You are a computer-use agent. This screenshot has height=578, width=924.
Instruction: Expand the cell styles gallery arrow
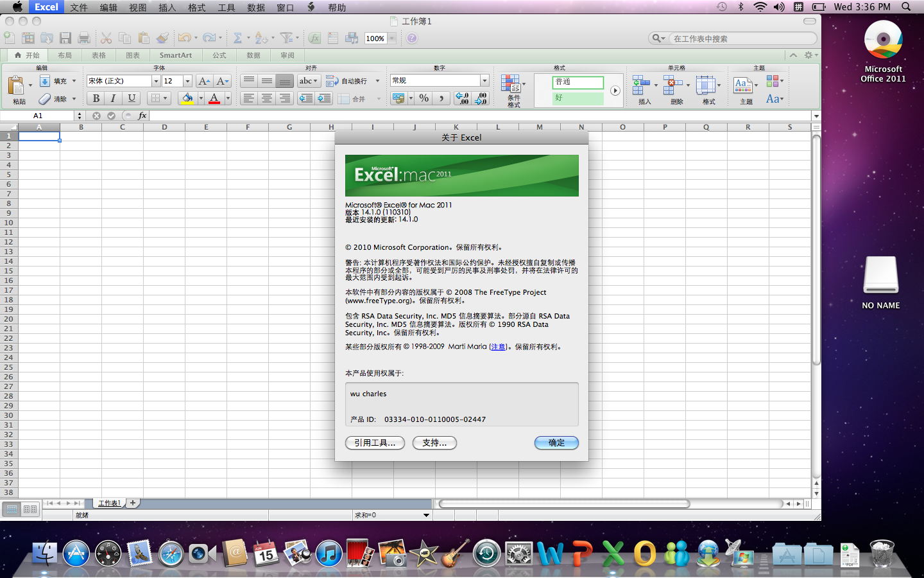pyautogui.click(x=615, y=91)
